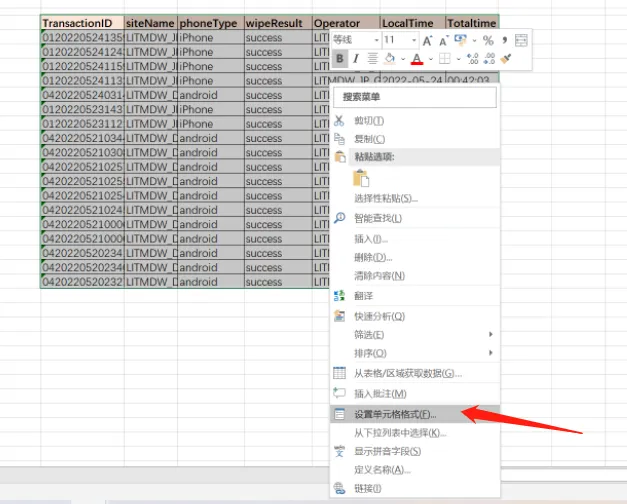Select 显示拼音字段(S) menu item

tap(415, 451)
